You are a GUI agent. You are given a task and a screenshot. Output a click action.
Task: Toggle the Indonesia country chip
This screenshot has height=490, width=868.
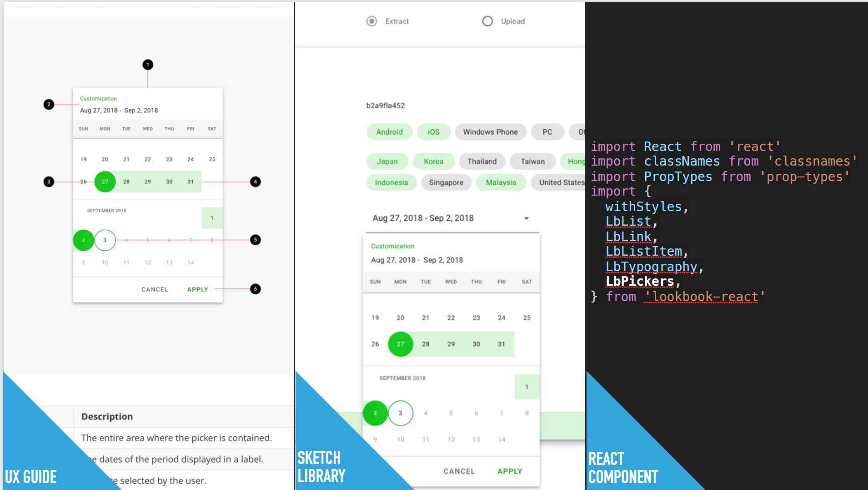(391, 182)
